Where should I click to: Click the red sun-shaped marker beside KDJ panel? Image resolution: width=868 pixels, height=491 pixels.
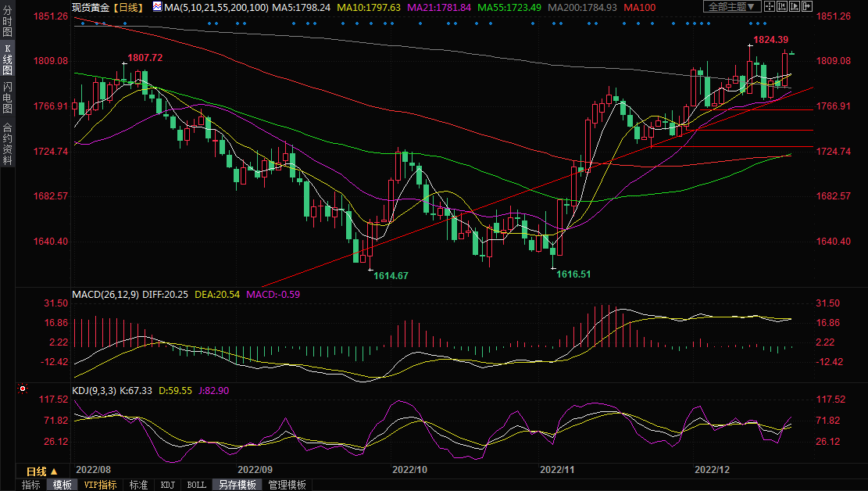coord(23,389)
